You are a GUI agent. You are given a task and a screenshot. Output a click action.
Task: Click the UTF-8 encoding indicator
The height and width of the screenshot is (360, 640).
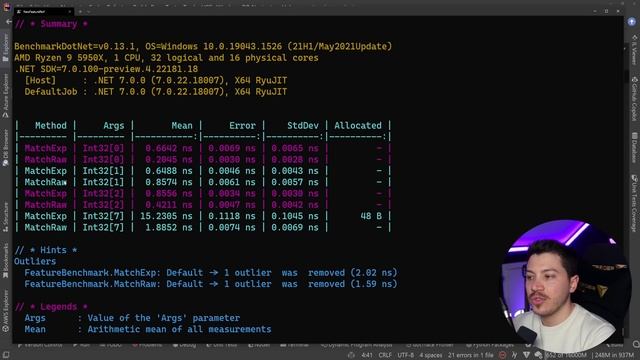coord(405,355)
